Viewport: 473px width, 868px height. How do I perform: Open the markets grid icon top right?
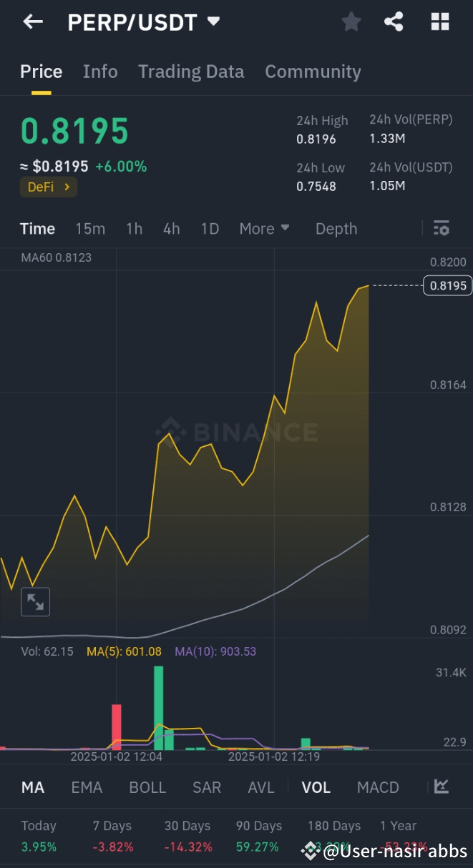pos(439,21)
